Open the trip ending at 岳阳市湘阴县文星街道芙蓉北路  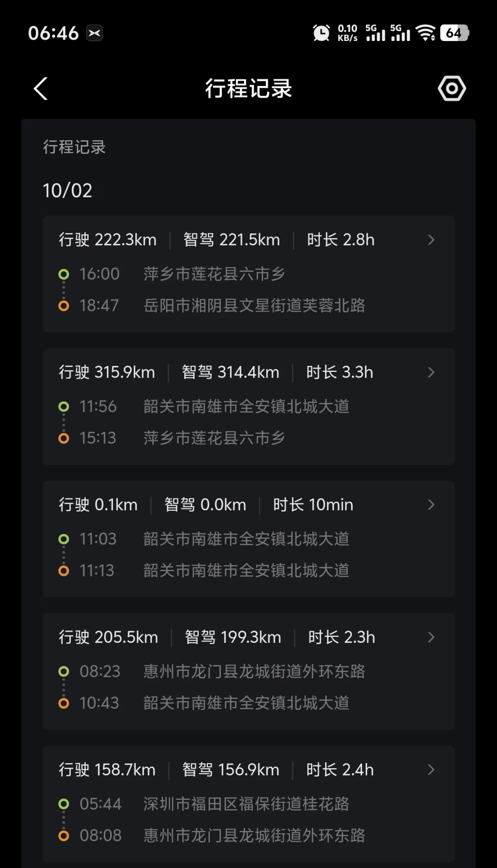pyautogui.click(x=254, y=306)
